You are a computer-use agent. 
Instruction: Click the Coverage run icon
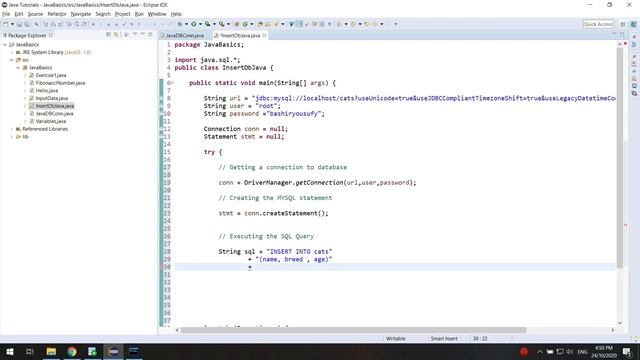coord(208,24)
